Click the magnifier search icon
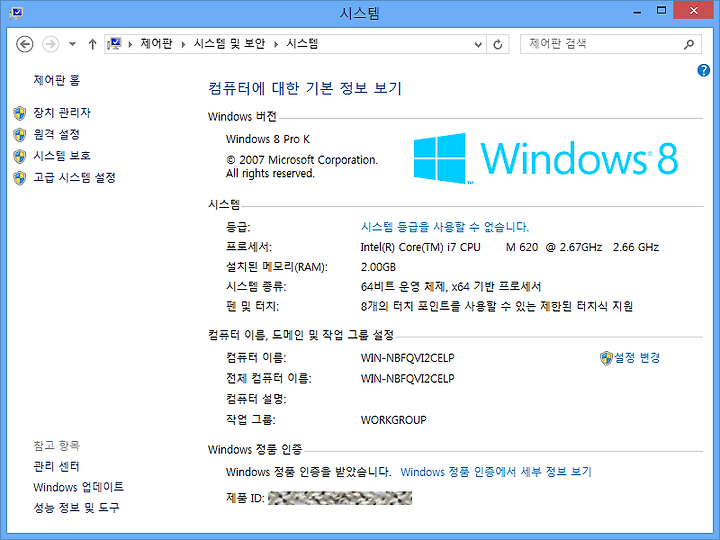720x540 pixels. pyautogui.click(x=688, y=44)
